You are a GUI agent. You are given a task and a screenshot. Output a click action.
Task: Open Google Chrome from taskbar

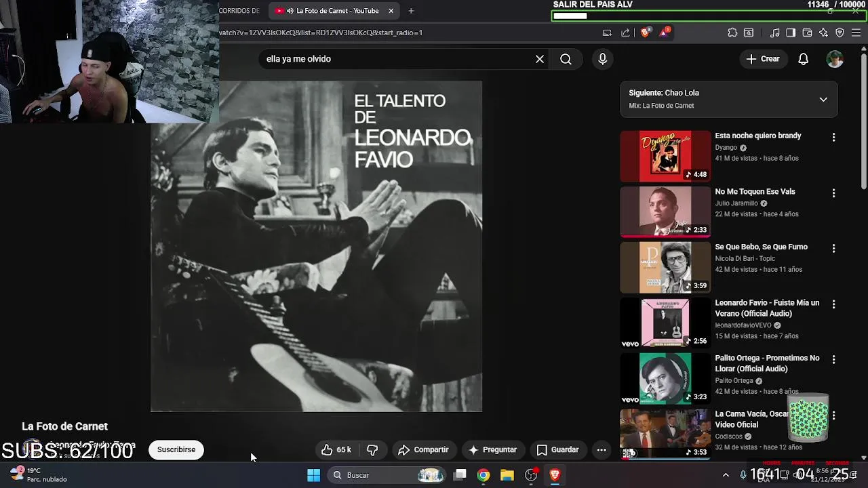click(483, 475)
